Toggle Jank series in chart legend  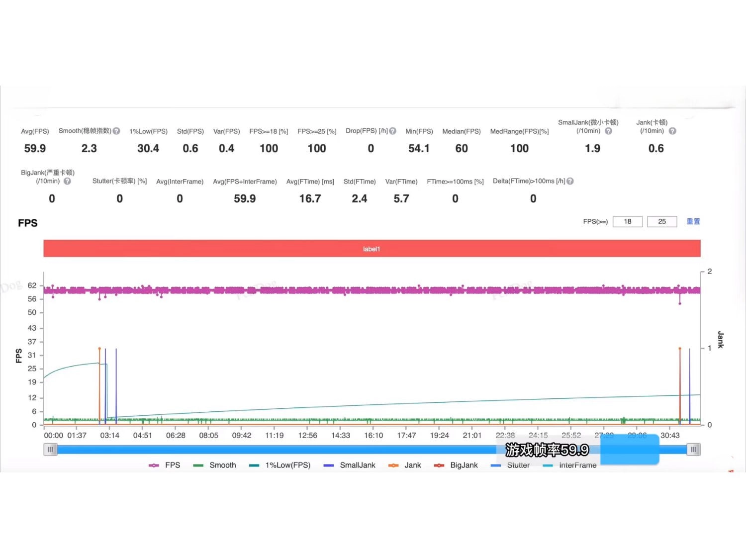coord(404,465)
